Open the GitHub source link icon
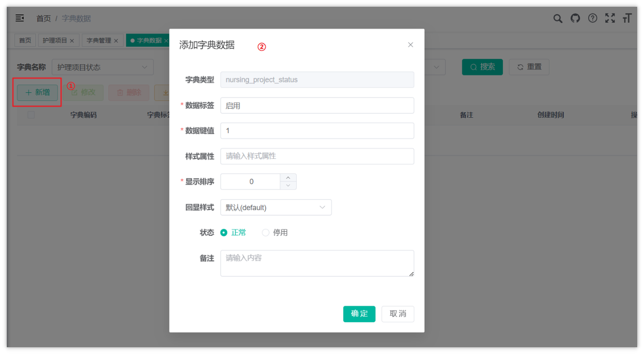The image size is (644, 354). point(575,18)
